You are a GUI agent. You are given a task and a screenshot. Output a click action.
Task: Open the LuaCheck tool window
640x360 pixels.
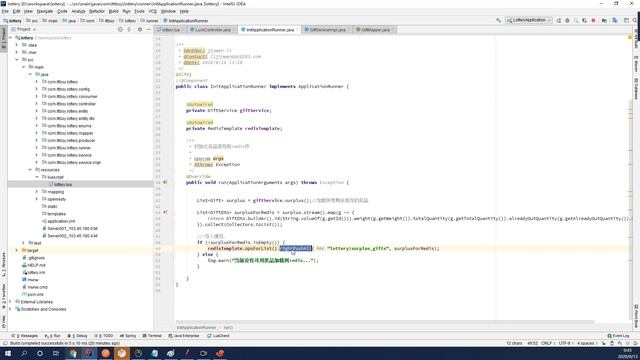click(x=218, y=336)
